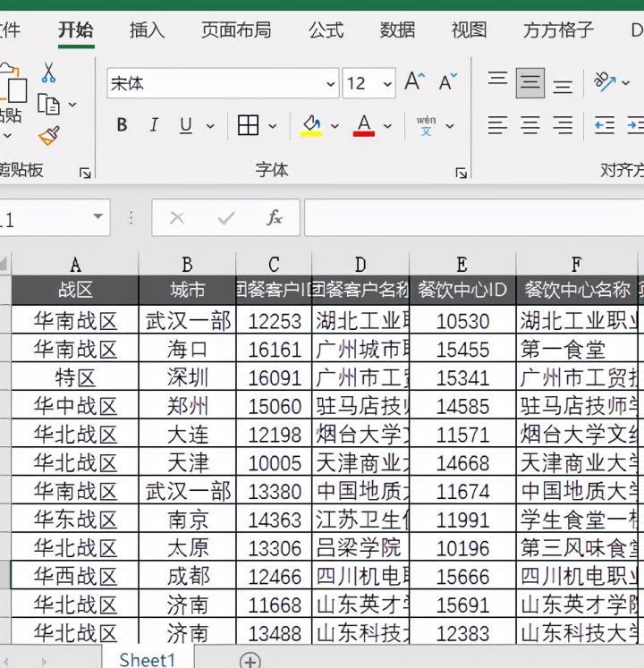The image size is (644, 668).
Task: Align text right
Action: click(563, 125)
